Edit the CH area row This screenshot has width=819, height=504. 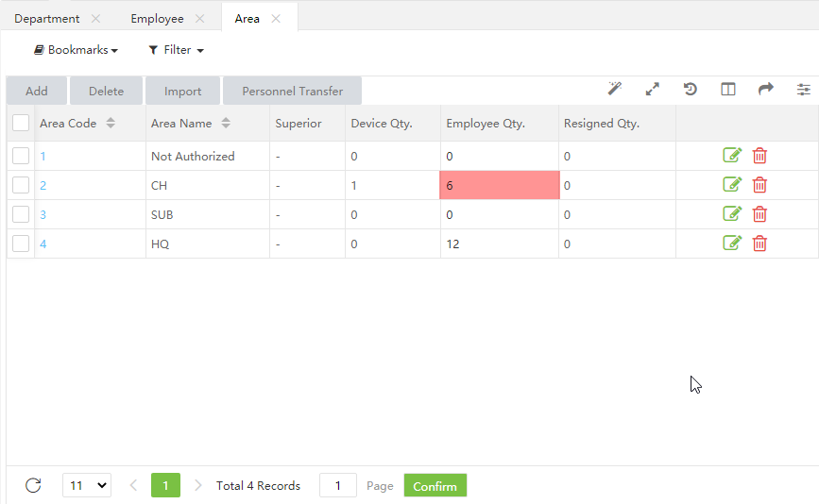coord(732,185)
